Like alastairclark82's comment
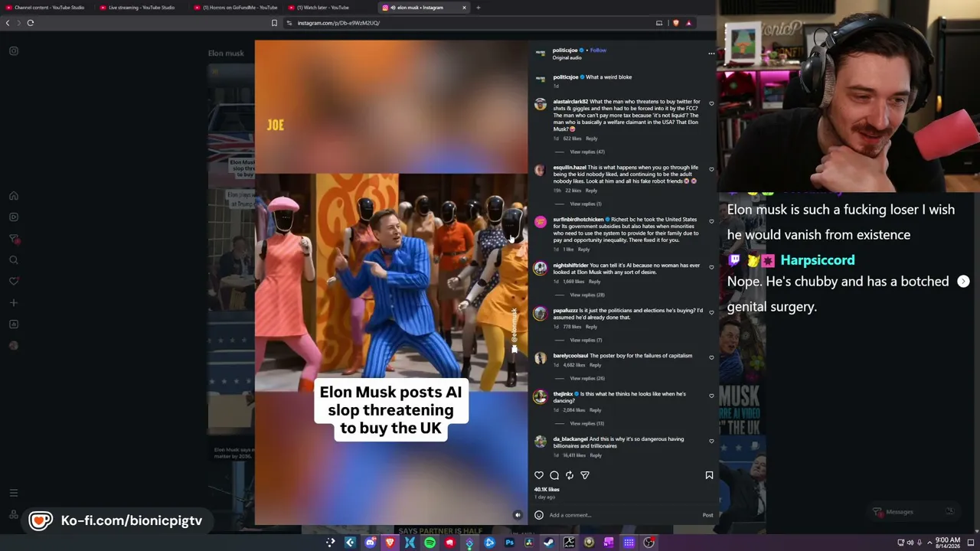The image size is (980, 551). click(x=711, y=103)
